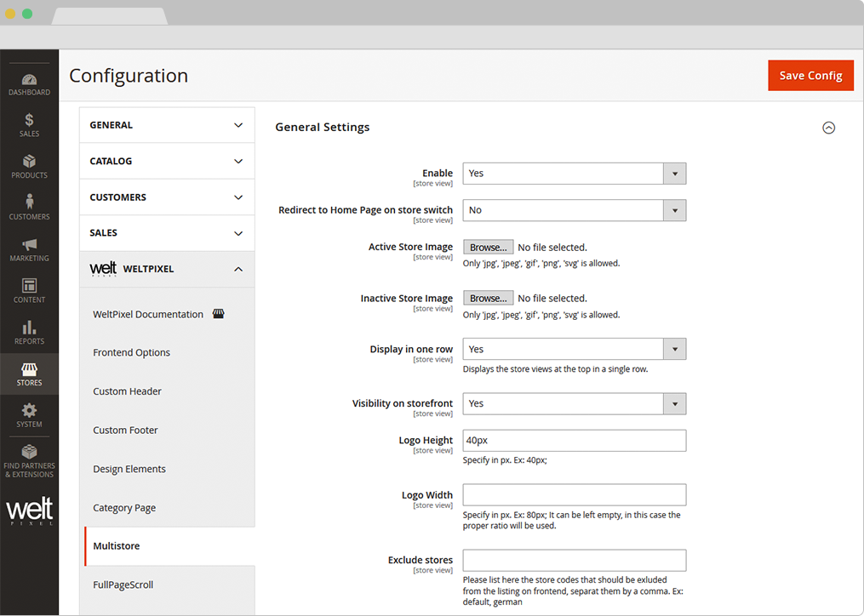This screenshot has width=864, height=616.
Task: Open Redirect to Home Page dropdown
Action: pyautogui.click(x=574, y=210)
